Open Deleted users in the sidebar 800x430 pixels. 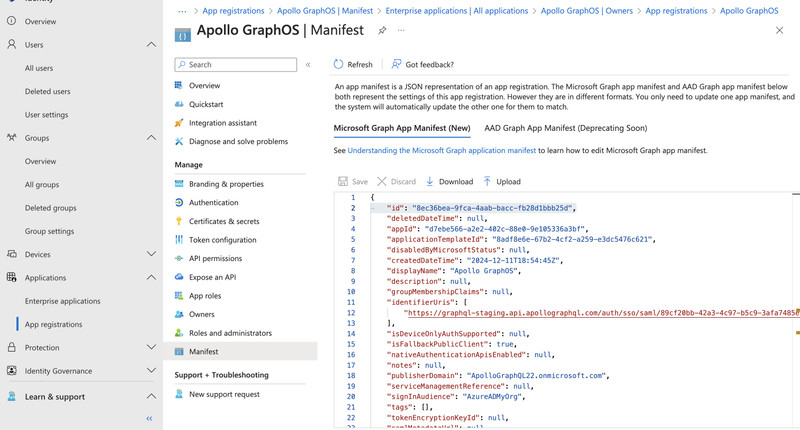(47, 91)
